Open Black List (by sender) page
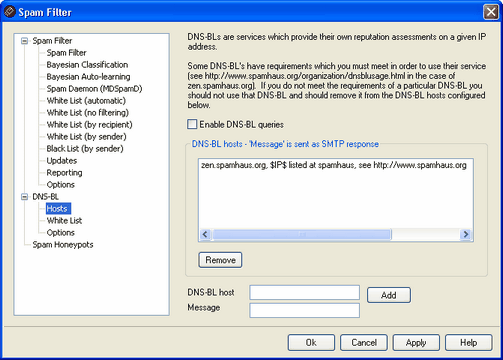 click(85, 149)
